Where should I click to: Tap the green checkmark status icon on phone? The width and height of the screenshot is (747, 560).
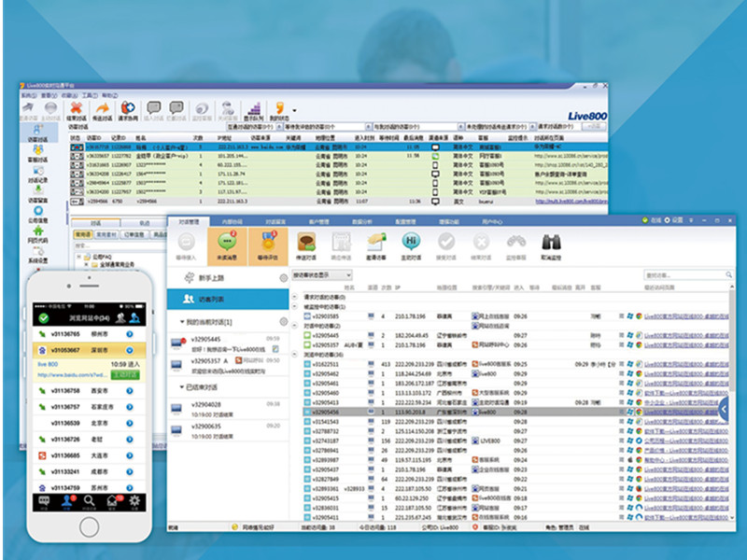[44, 318]
